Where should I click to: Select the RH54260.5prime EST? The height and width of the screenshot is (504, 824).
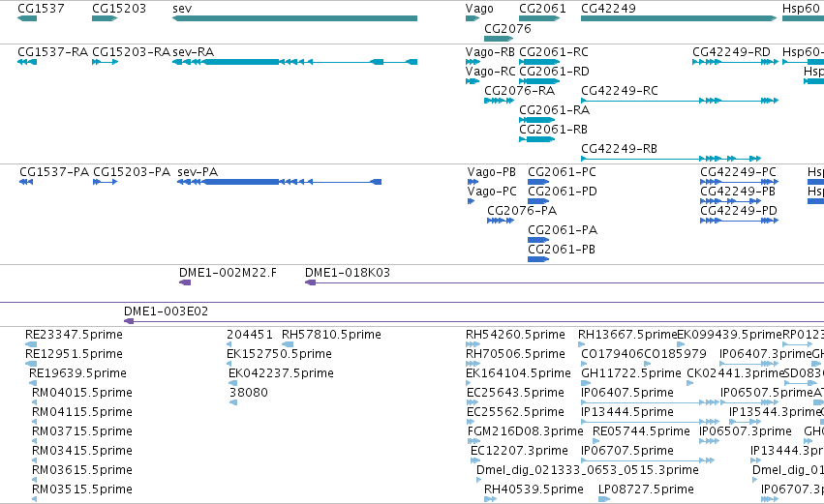(x=473, y=345)
